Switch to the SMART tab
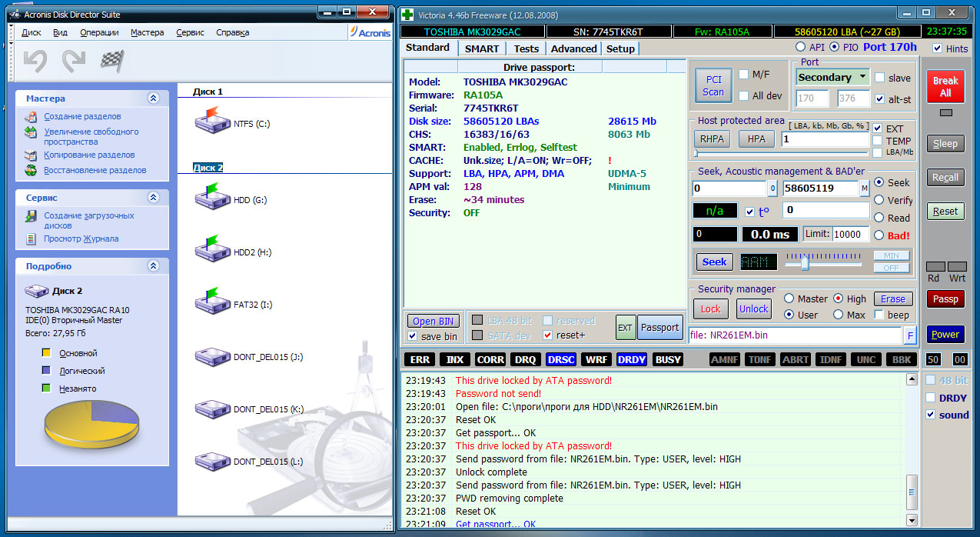 coord(481,48)
